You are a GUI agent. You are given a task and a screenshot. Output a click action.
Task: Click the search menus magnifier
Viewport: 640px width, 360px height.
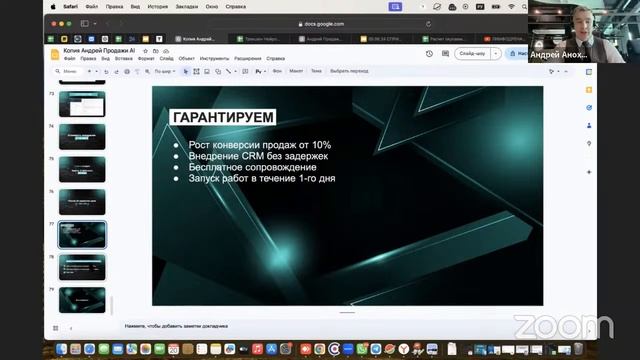pos(58,71)
